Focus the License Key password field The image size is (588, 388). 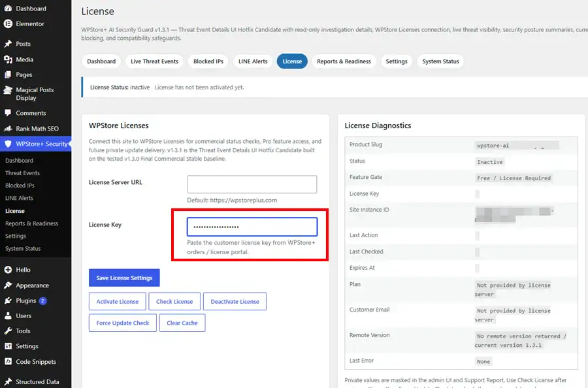pyautogui.click(x=252, y=227)
